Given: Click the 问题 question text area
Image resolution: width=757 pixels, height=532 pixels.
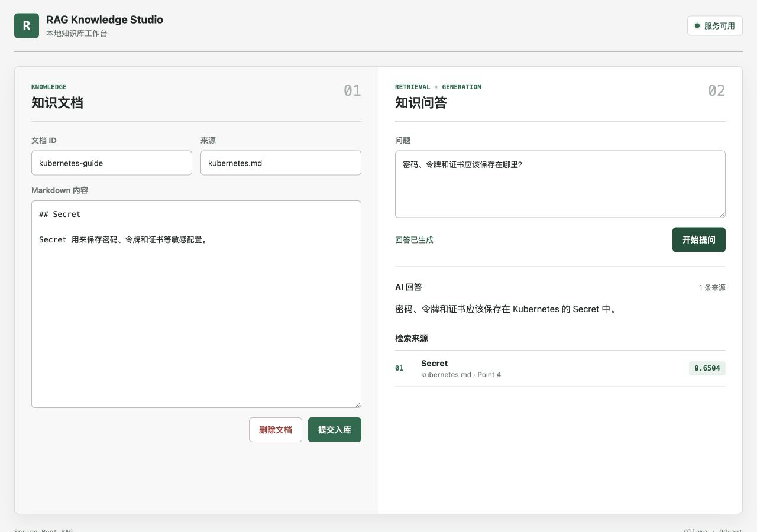Looking at the screenshot, I should coord(560,184).
